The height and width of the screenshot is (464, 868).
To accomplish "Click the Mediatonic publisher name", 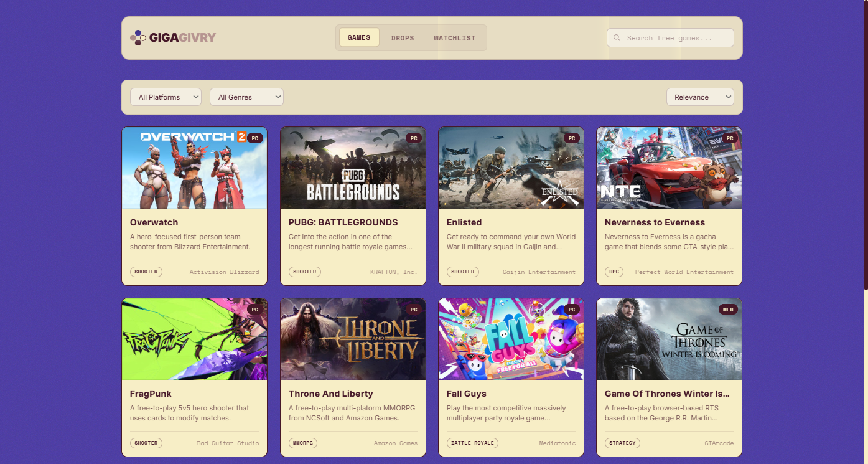I will tap(558, 443).
